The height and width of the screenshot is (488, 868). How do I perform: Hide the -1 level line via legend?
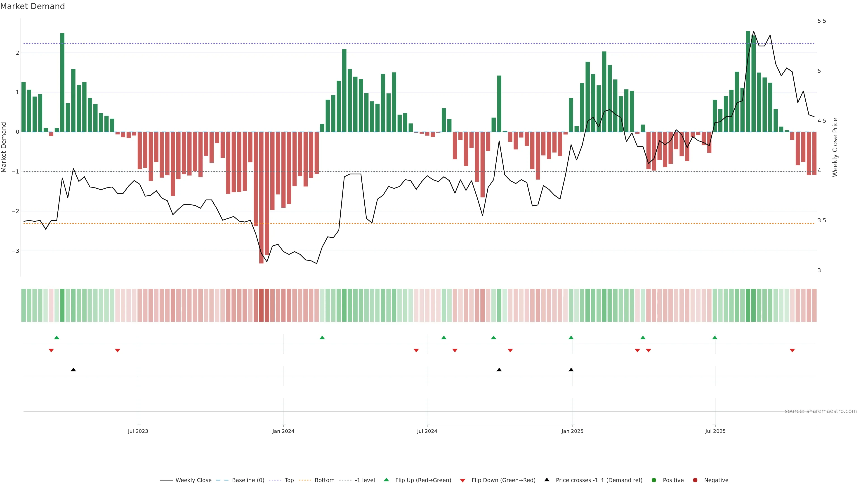tap(365, 480)
